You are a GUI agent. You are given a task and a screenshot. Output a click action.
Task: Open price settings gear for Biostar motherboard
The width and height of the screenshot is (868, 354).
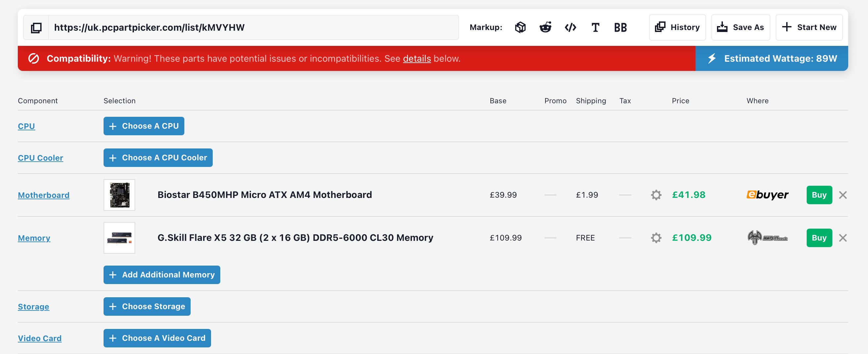[656, 195]
